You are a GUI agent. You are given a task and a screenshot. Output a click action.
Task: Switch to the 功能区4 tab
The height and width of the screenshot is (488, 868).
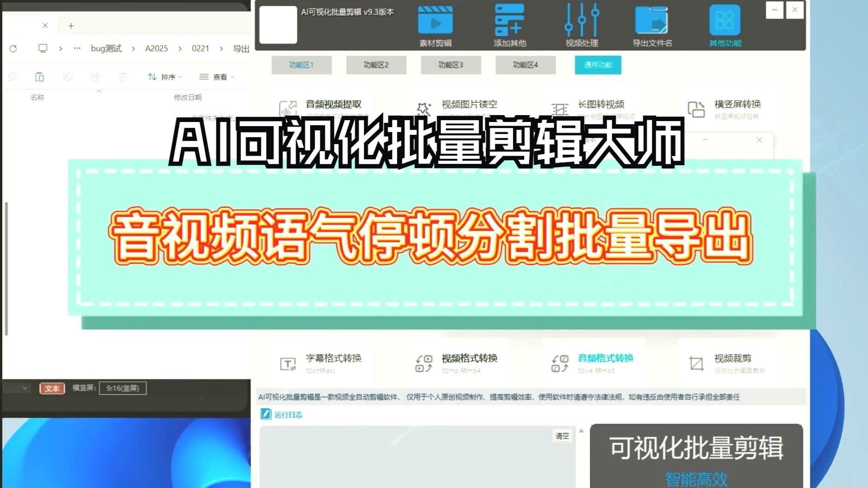[525, 65]
